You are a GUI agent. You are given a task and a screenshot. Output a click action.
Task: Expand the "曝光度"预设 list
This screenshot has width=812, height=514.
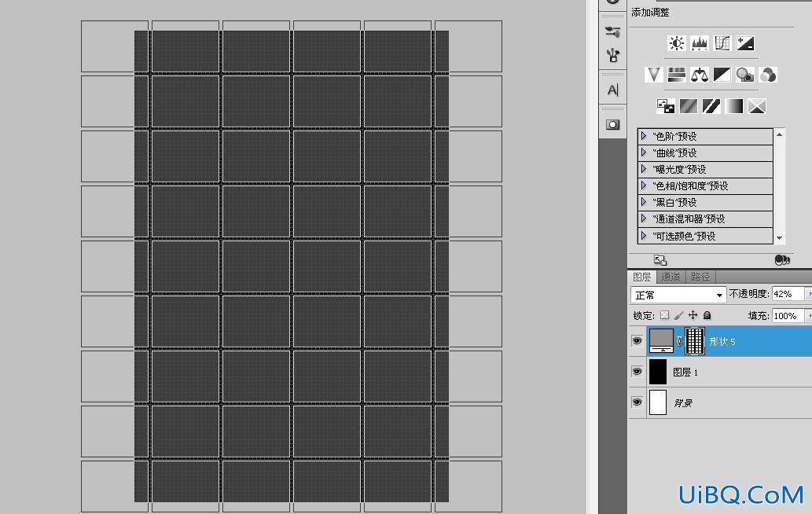click(644, 169)
